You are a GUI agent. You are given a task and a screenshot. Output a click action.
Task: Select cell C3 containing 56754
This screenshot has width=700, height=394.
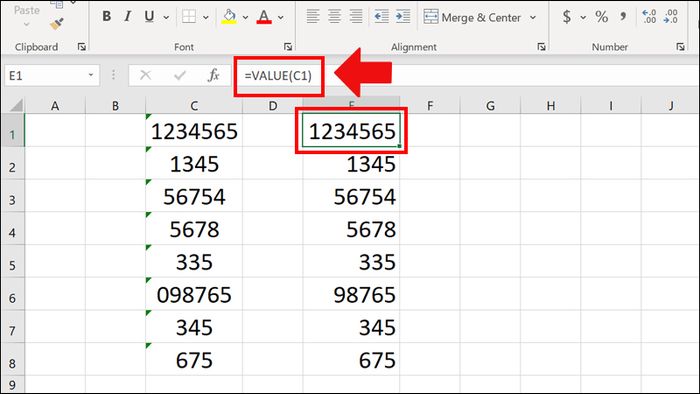pos(194,196)
